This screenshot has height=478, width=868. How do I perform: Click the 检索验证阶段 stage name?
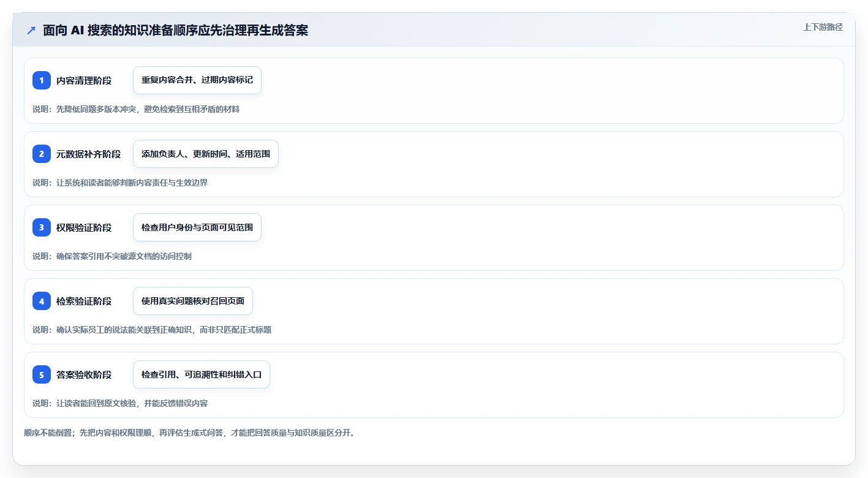tap(84, 301)
